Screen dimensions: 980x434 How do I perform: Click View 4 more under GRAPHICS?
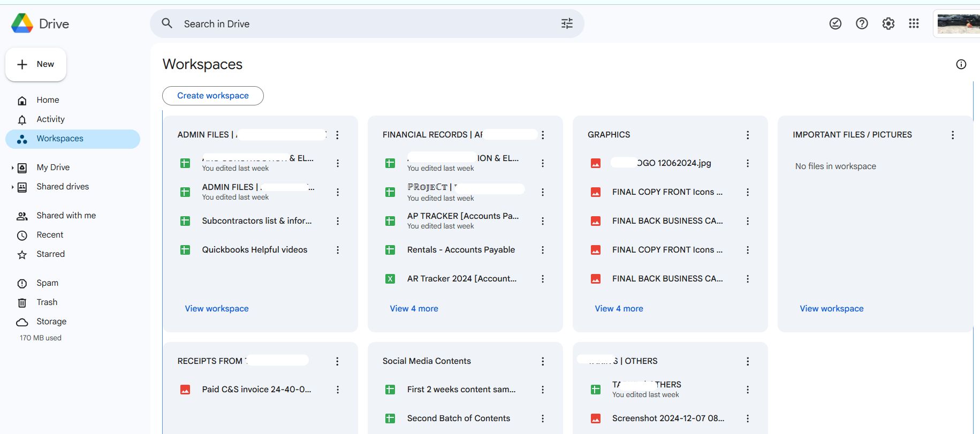click(619, 309)
